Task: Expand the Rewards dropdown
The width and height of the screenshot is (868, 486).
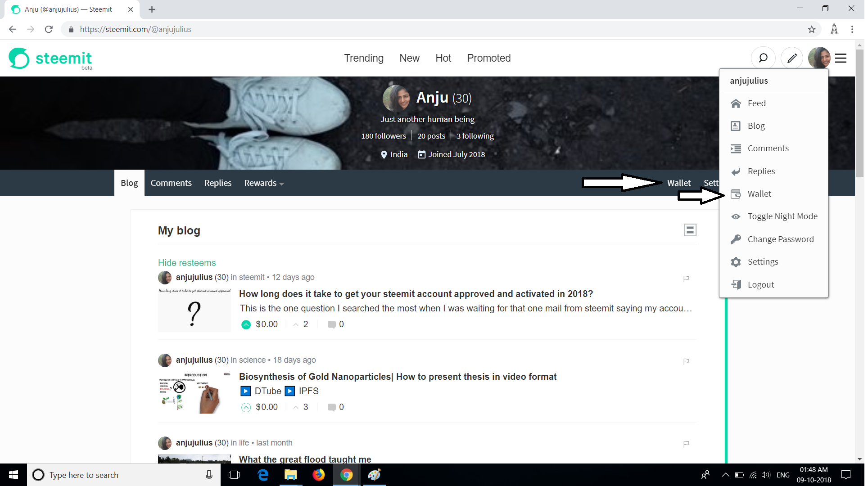Action: (x=265, y=184)
